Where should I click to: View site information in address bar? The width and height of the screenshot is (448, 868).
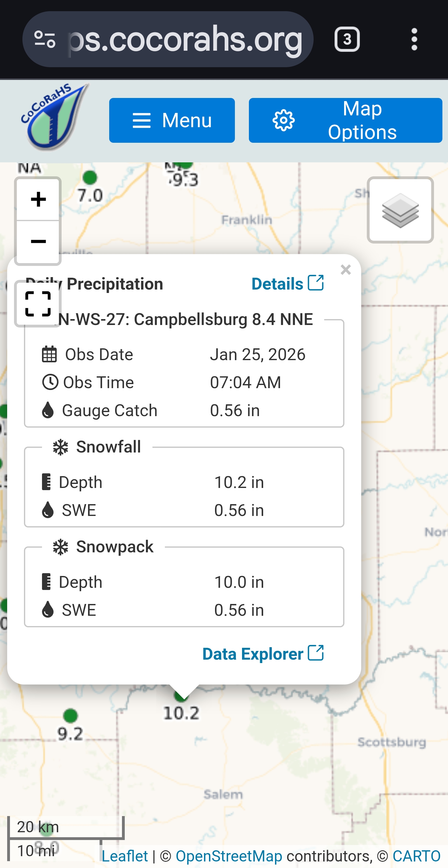[x=45, y=39]
